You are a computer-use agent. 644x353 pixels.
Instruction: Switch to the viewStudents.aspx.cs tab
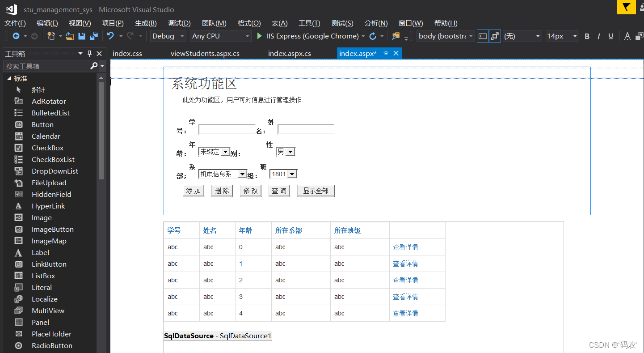(205, 54)
